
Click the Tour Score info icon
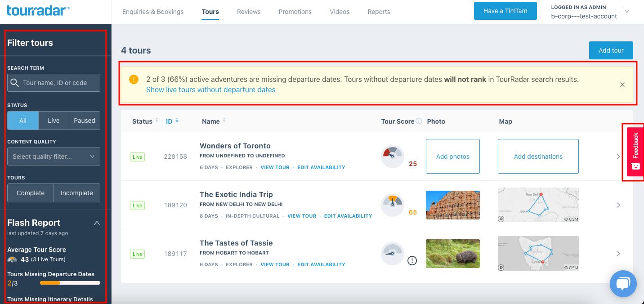(x=419, y=121)
